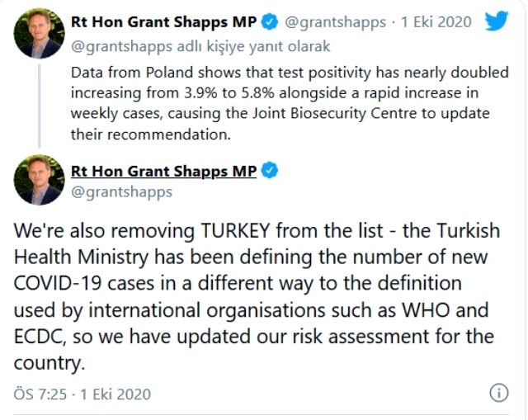The image size is (528, 420).
Task: Click @grantshapps in the 'yanıt olarak' reply line
Action: [x=120, y=45]
